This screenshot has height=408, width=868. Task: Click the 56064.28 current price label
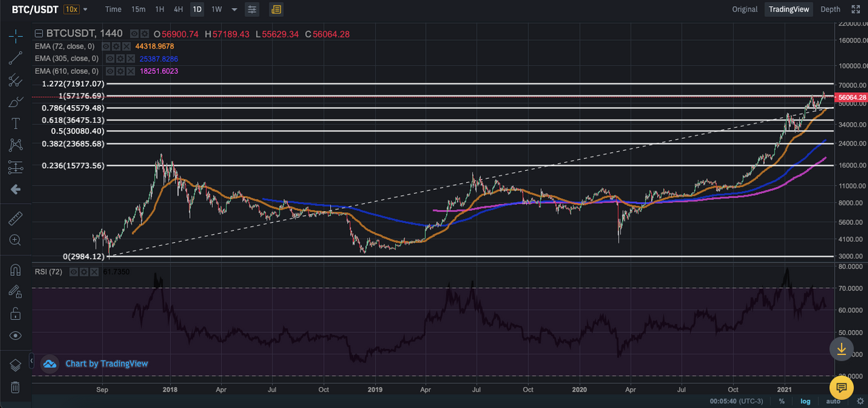[x=852, y=97]
